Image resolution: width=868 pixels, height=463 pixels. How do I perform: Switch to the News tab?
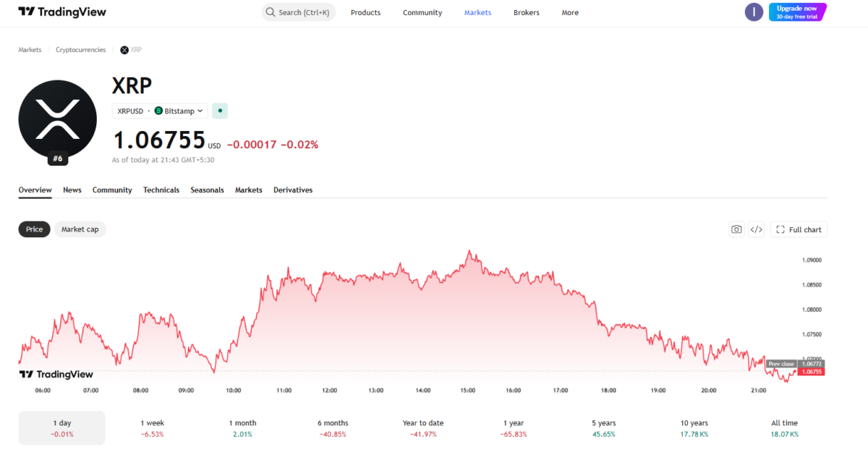(72, 190)
